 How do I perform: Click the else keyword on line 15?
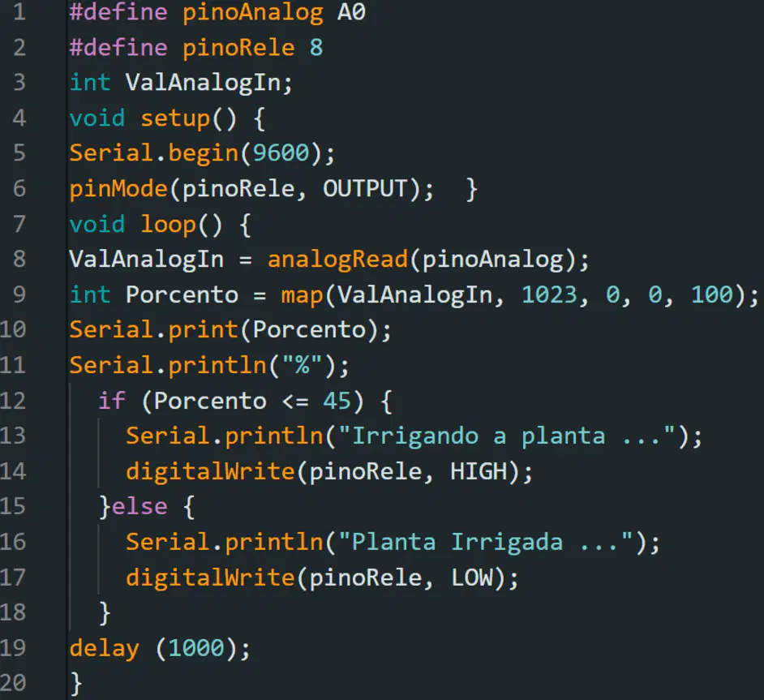[x=139, y=507]
